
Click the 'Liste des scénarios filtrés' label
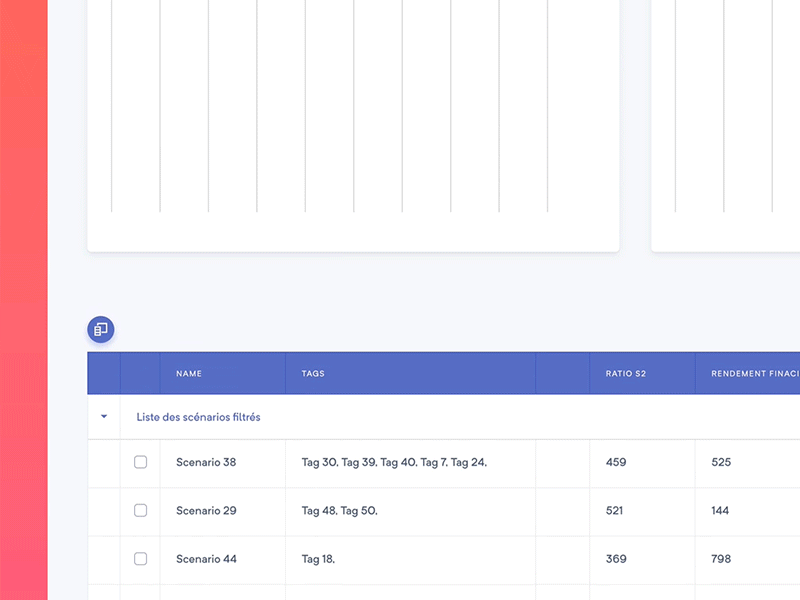[197, 416]
